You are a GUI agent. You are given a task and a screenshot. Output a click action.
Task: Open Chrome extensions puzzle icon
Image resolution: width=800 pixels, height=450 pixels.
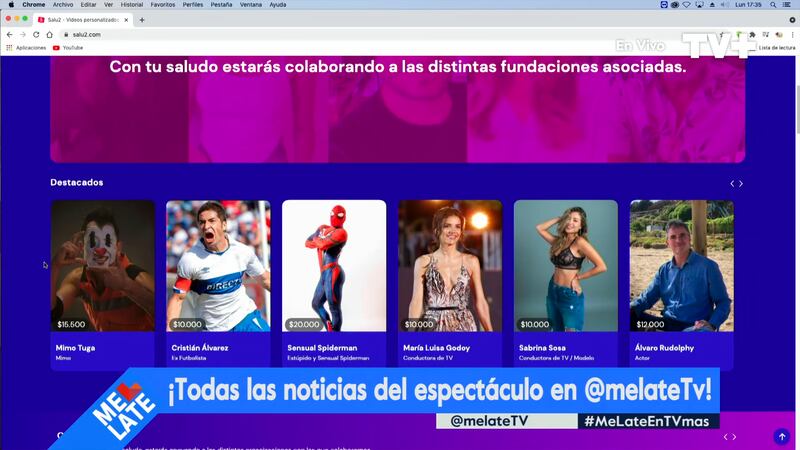click(752, 35)
